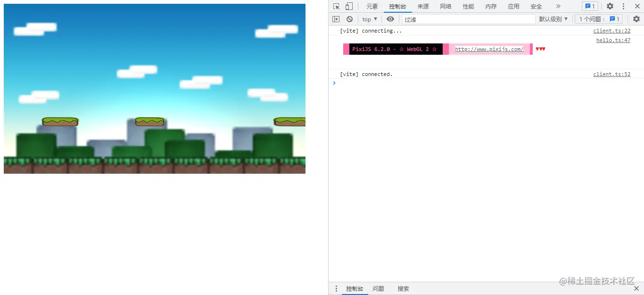Image resolution: width=644 pixels, height=295 pixels.
Task: Select the 控制台 drawer tab
Action: pos(355,289)
